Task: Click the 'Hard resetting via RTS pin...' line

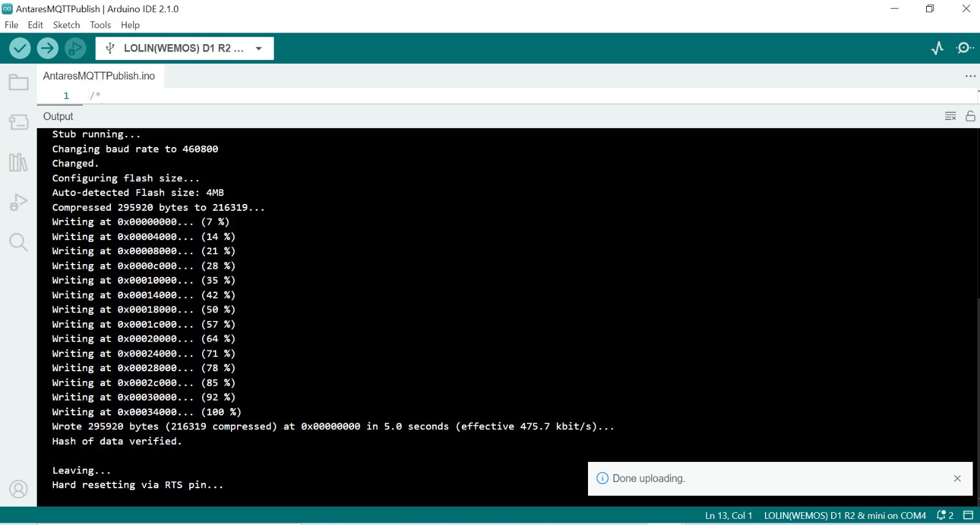Action: [138, 485]
